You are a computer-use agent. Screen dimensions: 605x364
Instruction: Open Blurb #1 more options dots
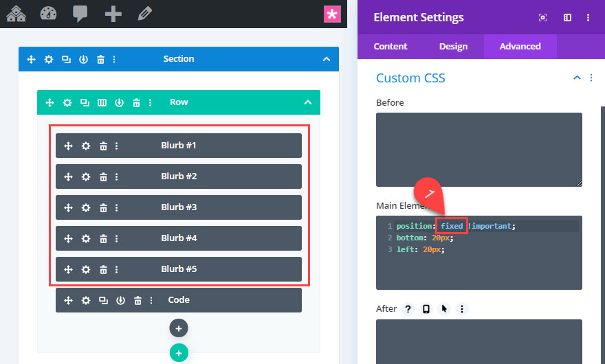116,146
